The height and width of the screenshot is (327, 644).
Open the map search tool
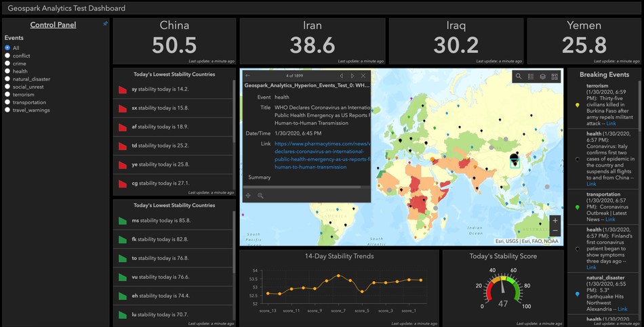519,77
